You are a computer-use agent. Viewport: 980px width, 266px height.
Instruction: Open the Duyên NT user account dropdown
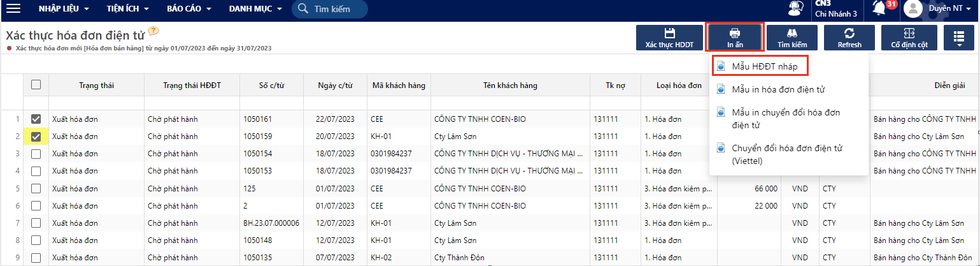(941, 9)
